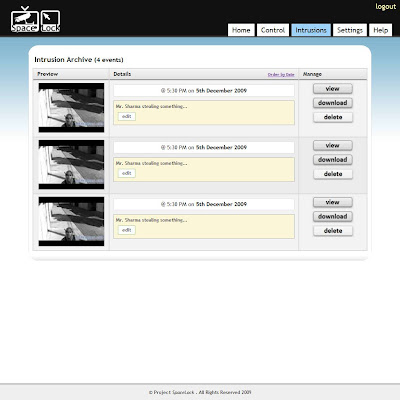Open second intrusion preview thumbnail
Viewport: 400px width, 400px height.
click(x=71, y=164)
